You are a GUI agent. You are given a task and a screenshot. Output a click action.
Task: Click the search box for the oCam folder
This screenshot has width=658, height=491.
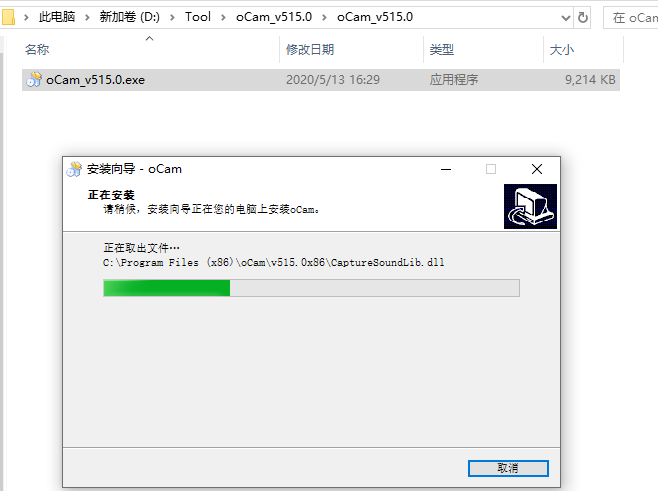tap(630, 18)
